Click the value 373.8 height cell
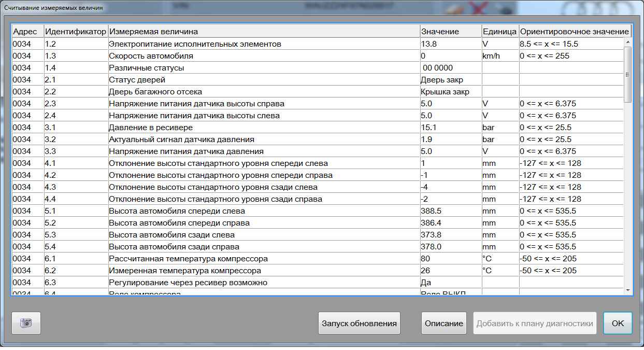Image resolution: width=644 pixels, height=350 pixels. tap(451, 235)
